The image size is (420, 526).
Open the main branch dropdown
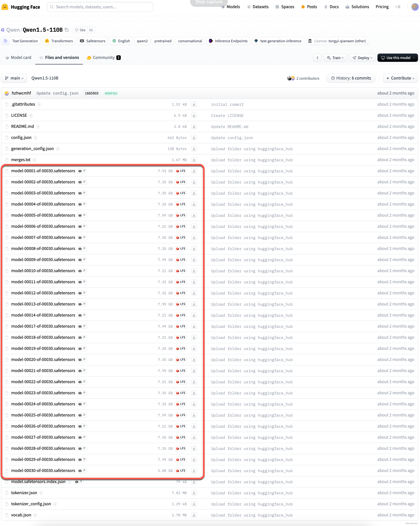14,78
